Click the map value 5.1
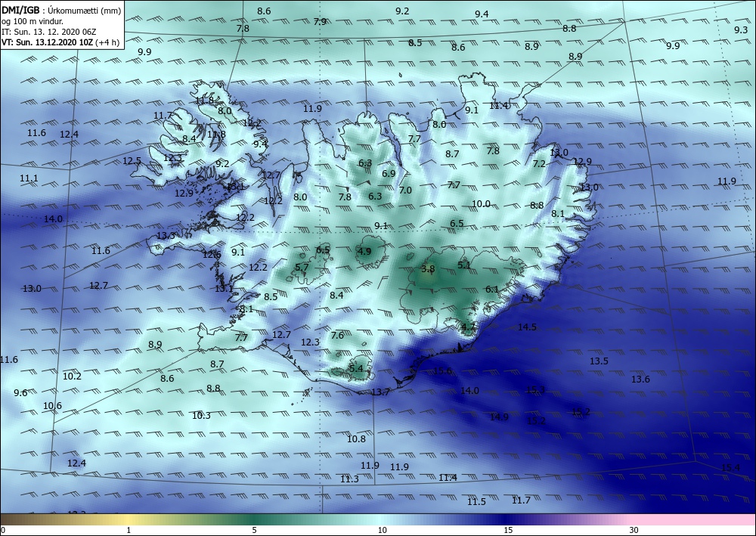This screenshot has width=756, height=536. (x=464, y=265)
